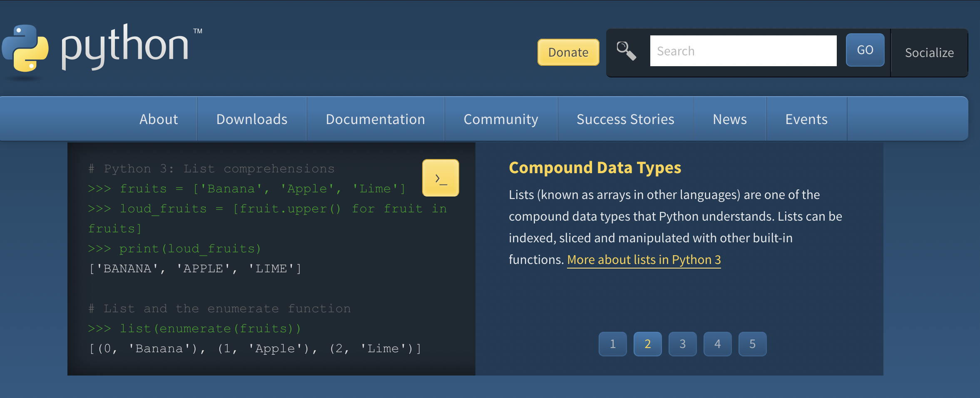Image resolution: width=980 pixels, height=398 pixels.
Task: Switch to slide 1
Action: pyautogui.click(x=613, y=344)
